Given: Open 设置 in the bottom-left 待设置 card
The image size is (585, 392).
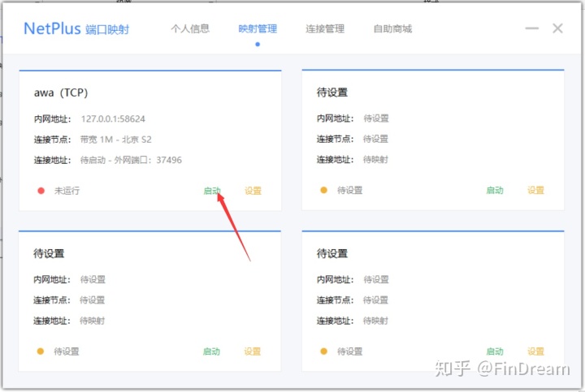Looking at the screenshot, I should coord(253,351).
